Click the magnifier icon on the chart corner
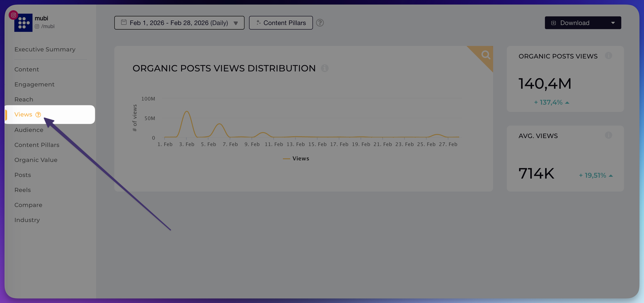Viewport: 644px width, 303px height. pos(486,54)
